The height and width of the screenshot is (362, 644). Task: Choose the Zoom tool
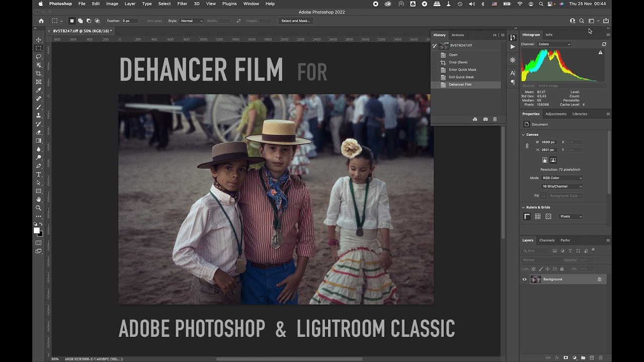pos(38,208)
